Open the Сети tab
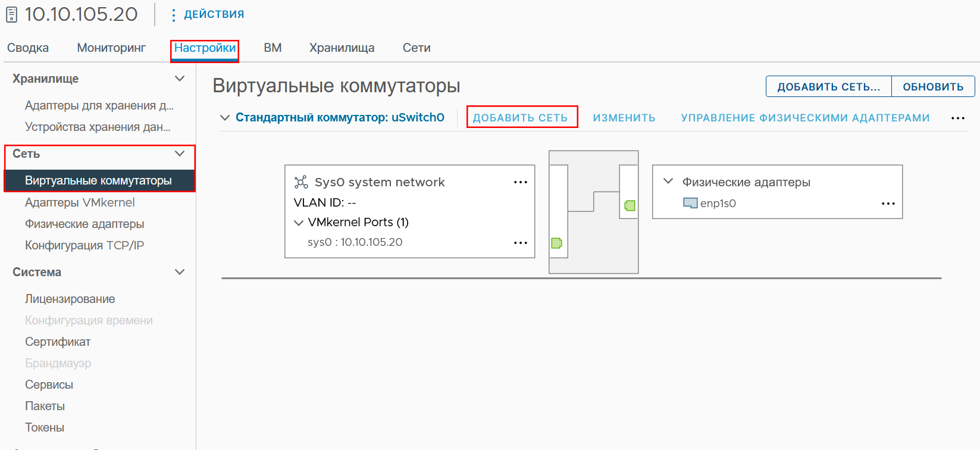Image resolution: width=980 pixels, height=450 pixels. pyautogui.click(x=417, y=48)
